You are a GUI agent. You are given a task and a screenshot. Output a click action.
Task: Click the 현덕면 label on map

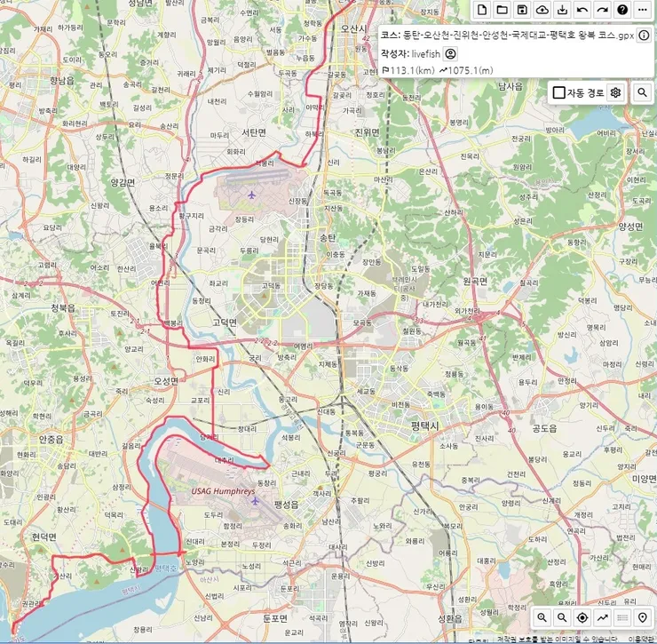pyautogui.click(x=44, y=537)
